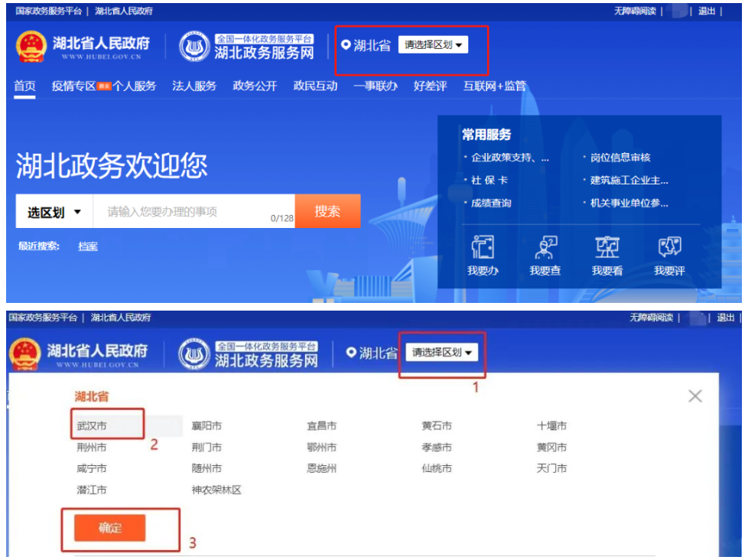Screen dimensions: 745x560
Task: Open the 请选择区划 dropdown in the bottom header
Action: pos(441,352)
